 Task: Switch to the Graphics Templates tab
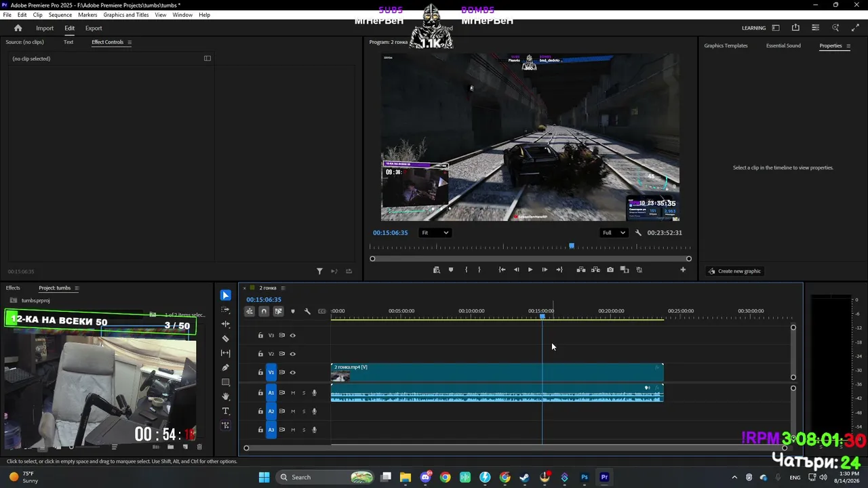pyautogui.click(x=726, y=46)
